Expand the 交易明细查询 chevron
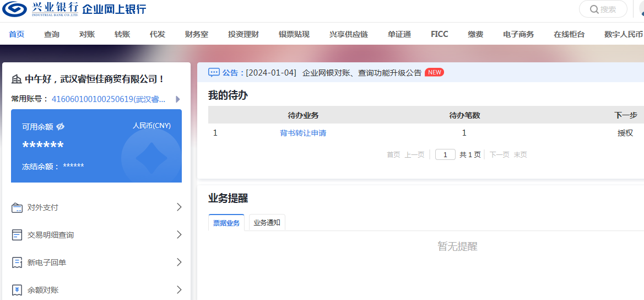This screenshot has height=300, width=644. (179, 235)
